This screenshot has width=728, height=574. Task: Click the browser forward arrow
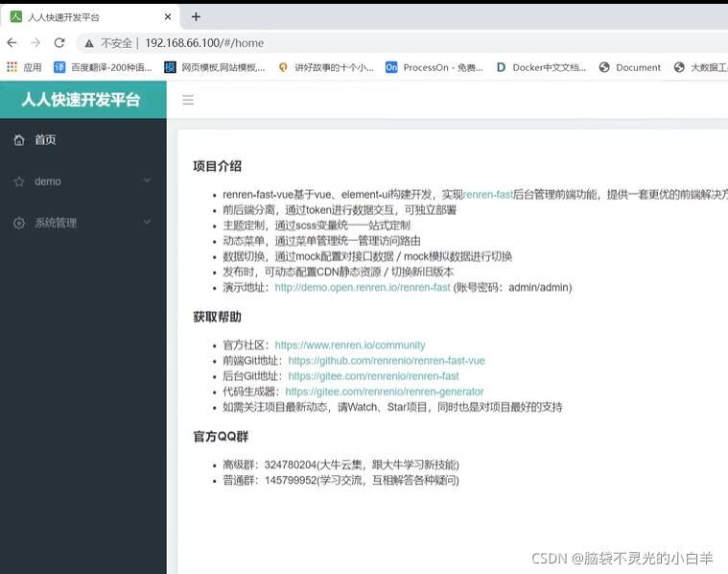point(35,43)
